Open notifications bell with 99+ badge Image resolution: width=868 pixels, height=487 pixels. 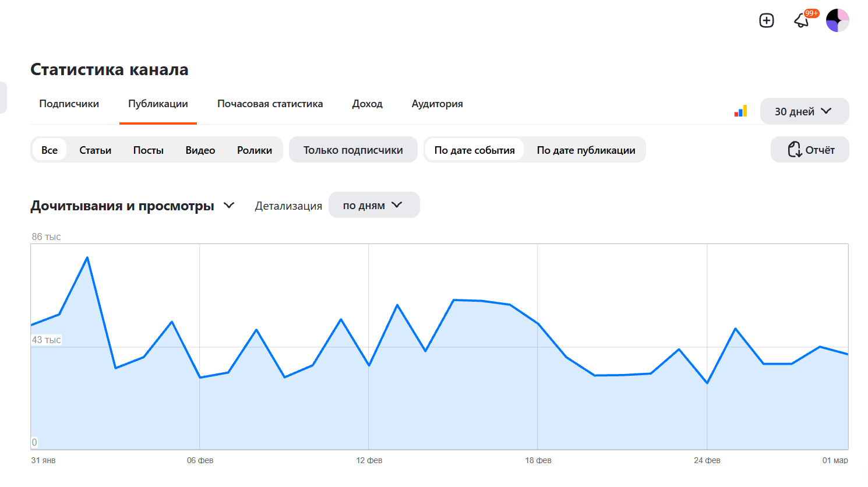tap(802, 21)
